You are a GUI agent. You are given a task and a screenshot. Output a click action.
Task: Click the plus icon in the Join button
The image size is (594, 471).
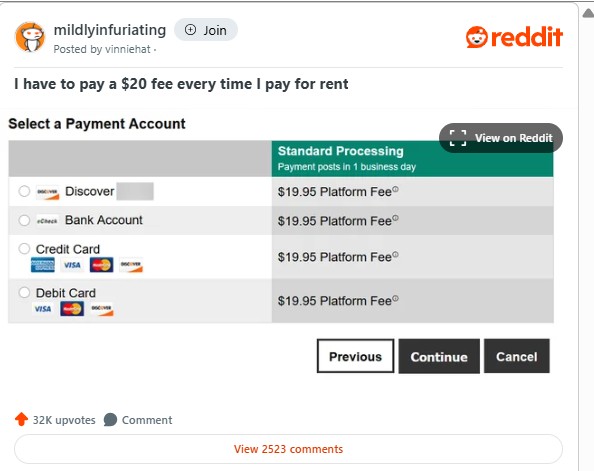pos(190,30)
